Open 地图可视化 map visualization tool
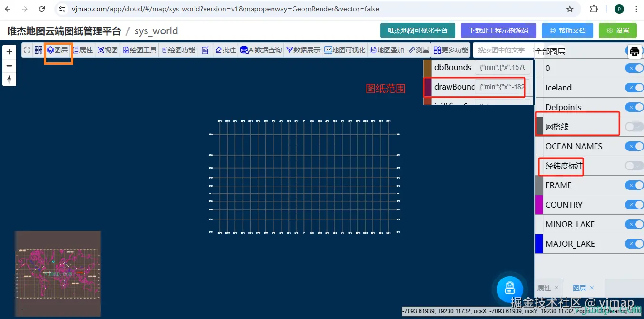 (x=345, y=50)
